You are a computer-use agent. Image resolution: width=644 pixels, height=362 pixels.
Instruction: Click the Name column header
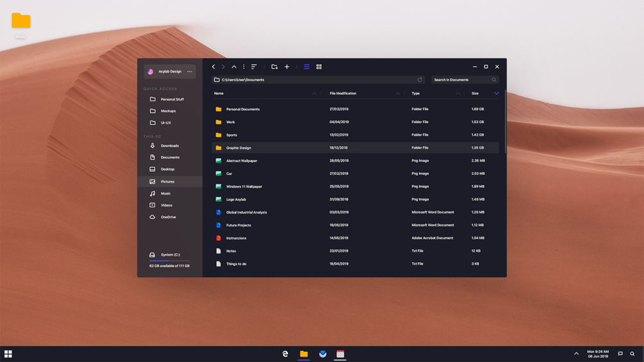[x=219, y=94]
